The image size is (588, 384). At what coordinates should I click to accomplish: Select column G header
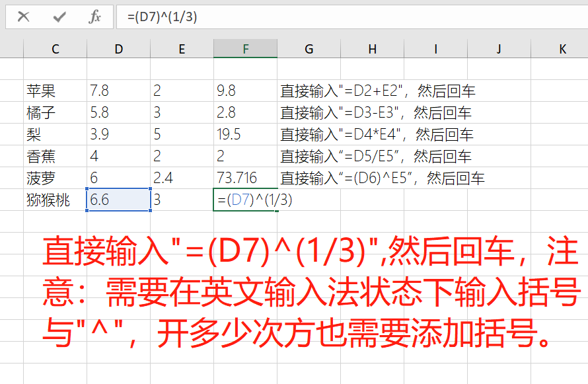[x=309, y=49]
